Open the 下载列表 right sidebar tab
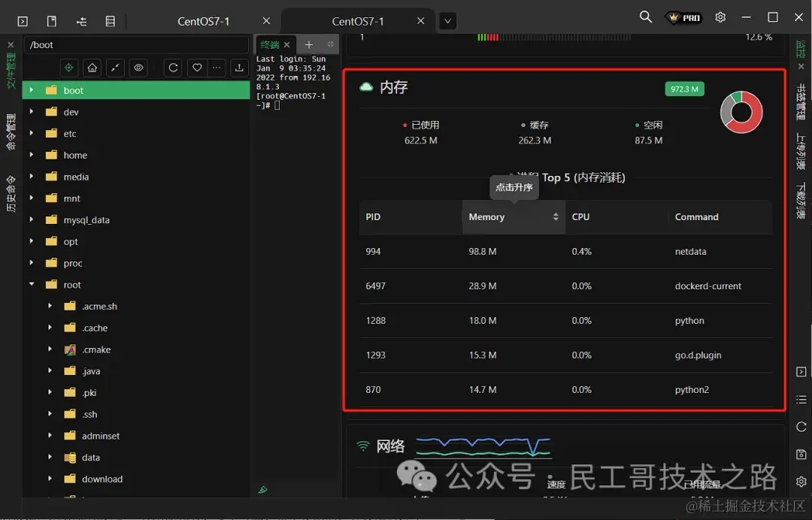 point(801,200)
